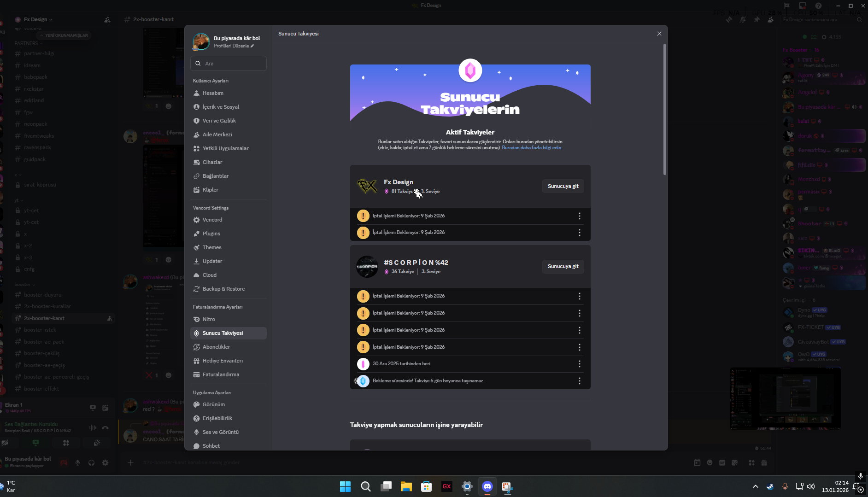Screen dimensions: 868x497
Task: Click the calendar icon in the message bar
Action: pos(697,462)
